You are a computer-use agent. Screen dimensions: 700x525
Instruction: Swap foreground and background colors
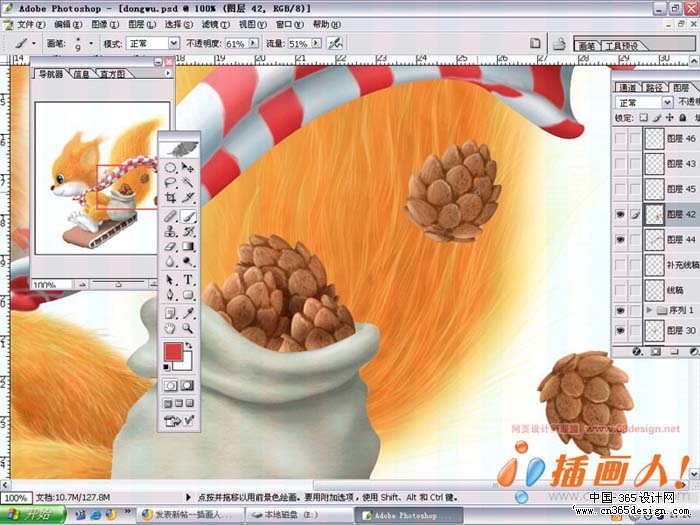(x=189, y=346)
